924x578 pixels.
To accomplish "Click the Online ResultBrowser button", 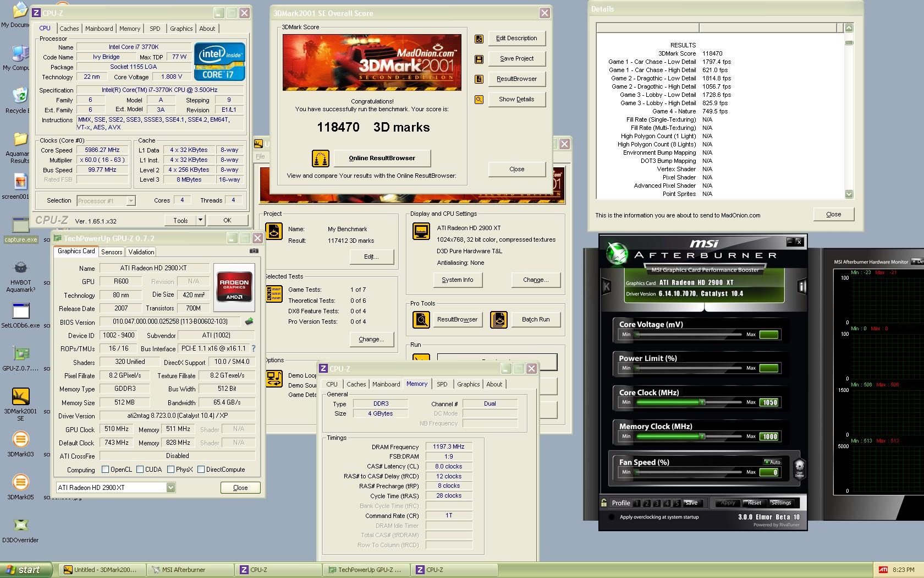I will point(382,159).
